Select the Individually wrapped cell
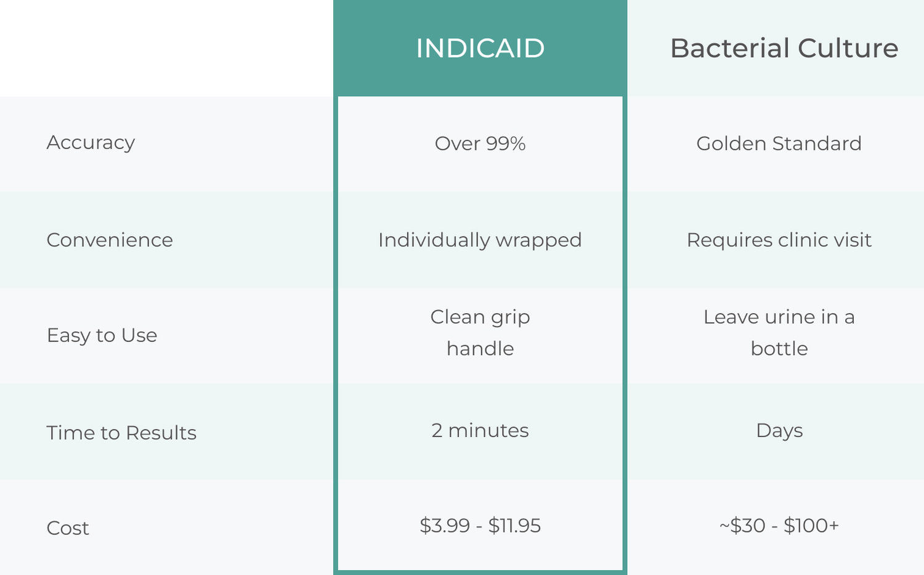This screenshot has width=924, height=575. pyautogui.click(x=480, y=240)
